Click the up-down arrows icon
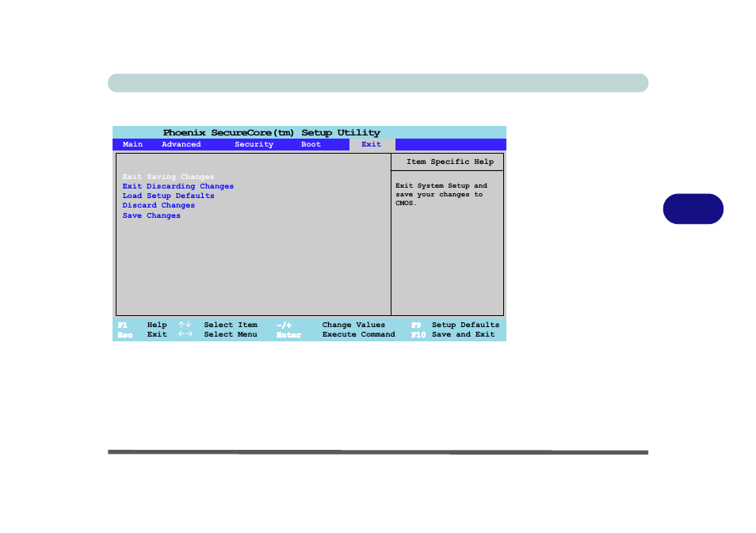This screenshot has height=533, width=756. [185, 325]
